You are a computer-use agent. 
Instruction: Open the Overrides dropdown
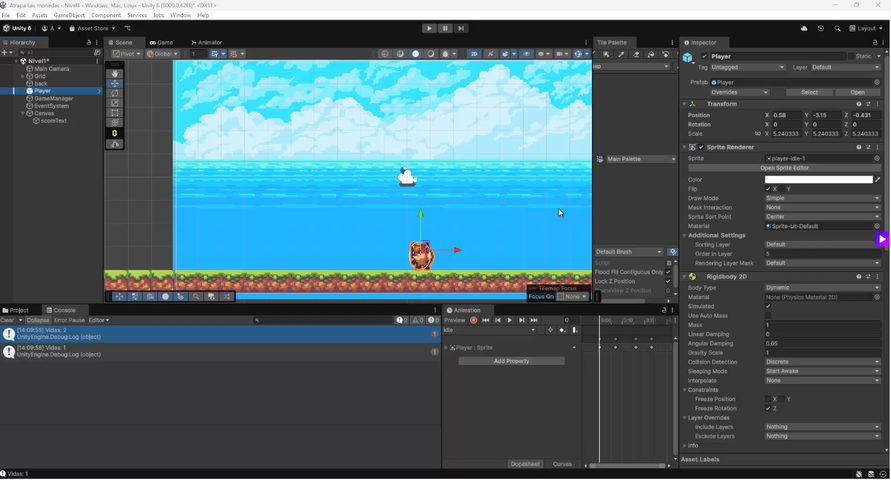click(739, 92)
